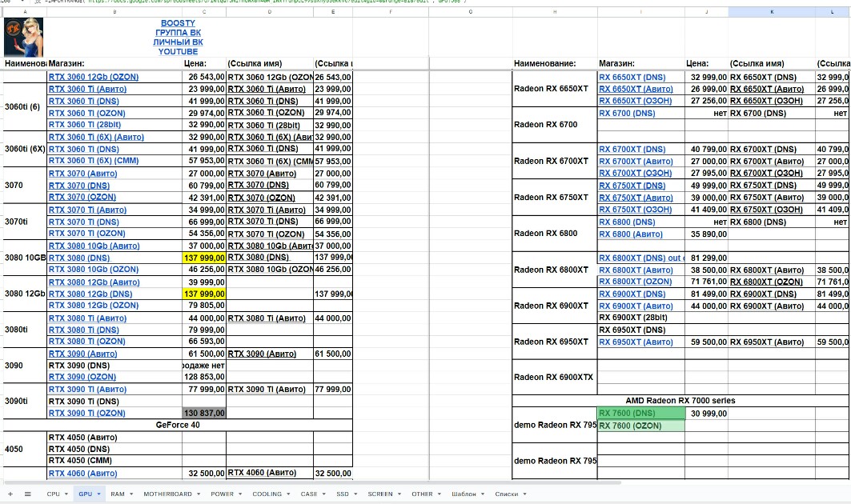
Task: Follow the ГРУППА ВК link
Action: [x=178, y=33]
